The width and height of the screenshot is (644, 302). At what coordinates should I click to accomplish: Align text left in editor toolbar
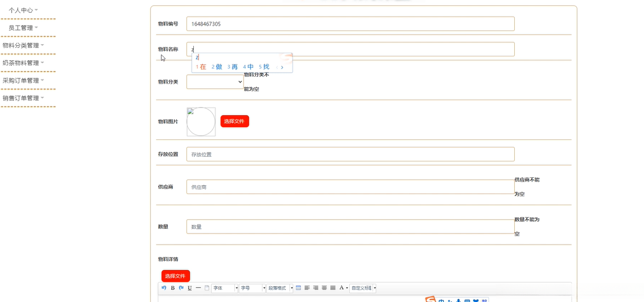click(307, 288)
